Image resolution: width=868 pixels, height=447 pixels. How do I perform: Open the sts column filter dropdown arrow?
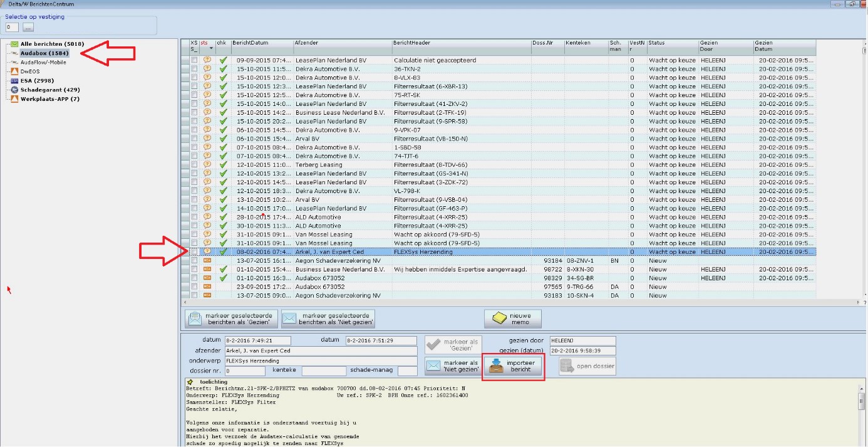click(211, 48)
